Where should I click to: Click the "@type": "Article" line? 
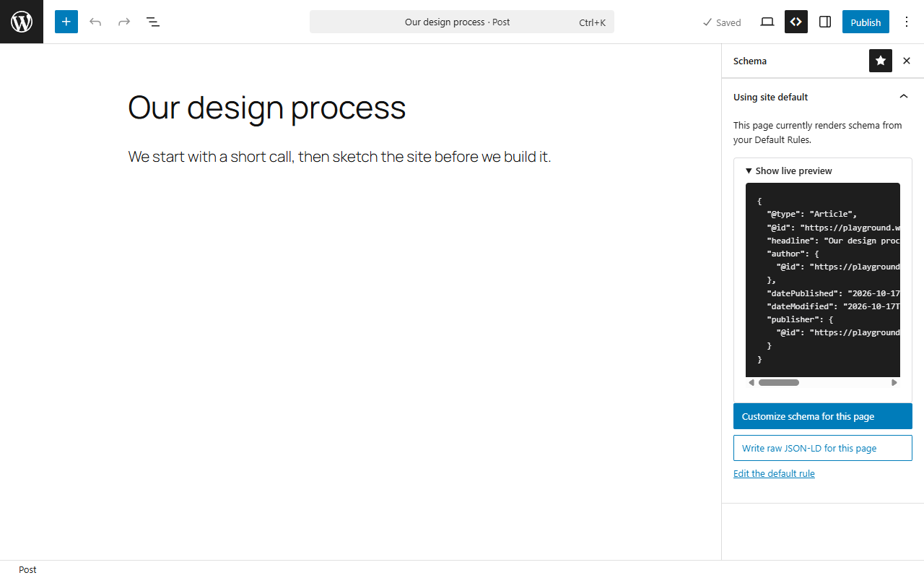point(812,214)
